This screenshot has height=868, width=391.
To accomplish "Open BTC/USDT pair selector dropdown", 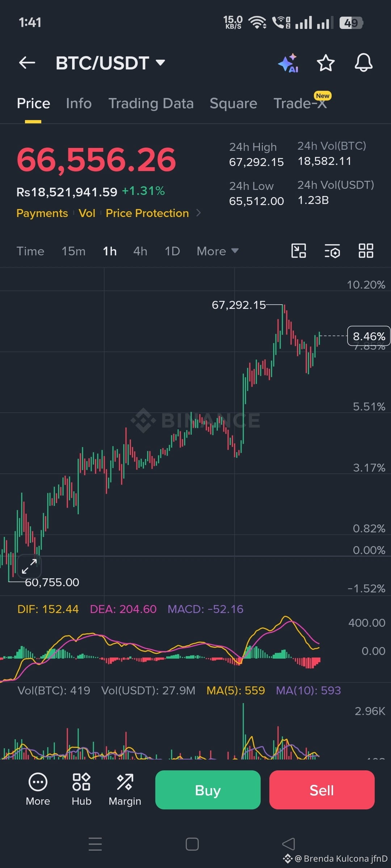I will pyautogui.click(x=110, y=63).
